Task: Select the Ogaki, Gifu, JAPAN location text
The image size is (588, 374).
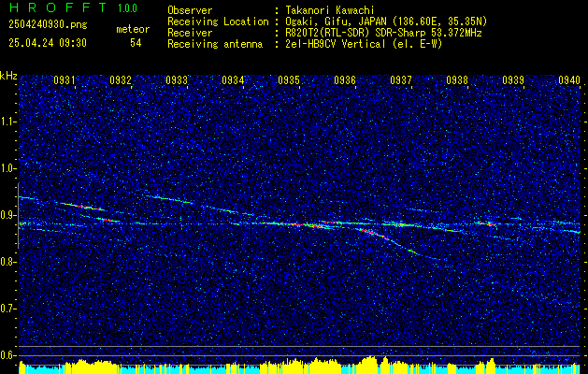Action: 387,22
